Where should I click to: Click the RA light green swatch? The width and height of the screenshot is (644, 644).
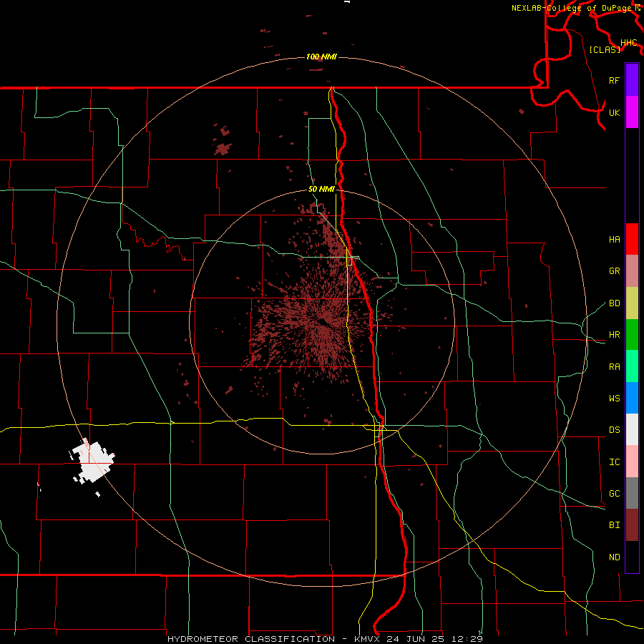(x=632, y=366)
